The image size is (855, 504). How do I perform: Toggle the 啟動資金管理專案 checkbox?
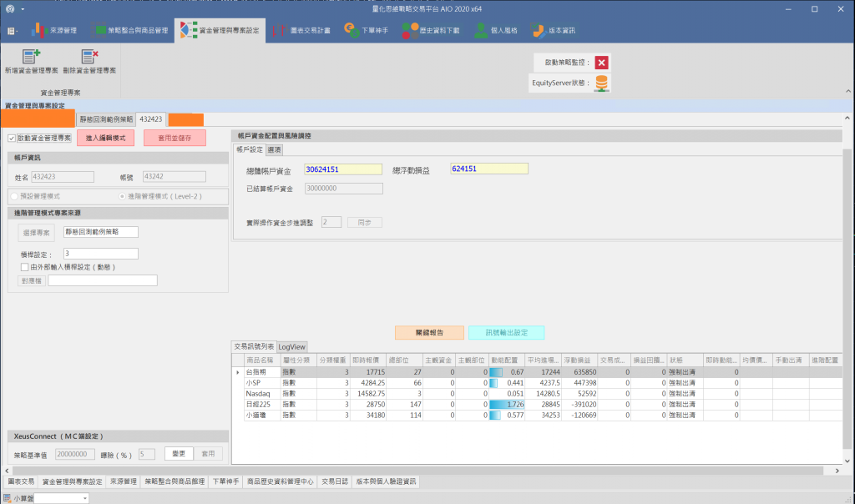(x=12, y=138)
